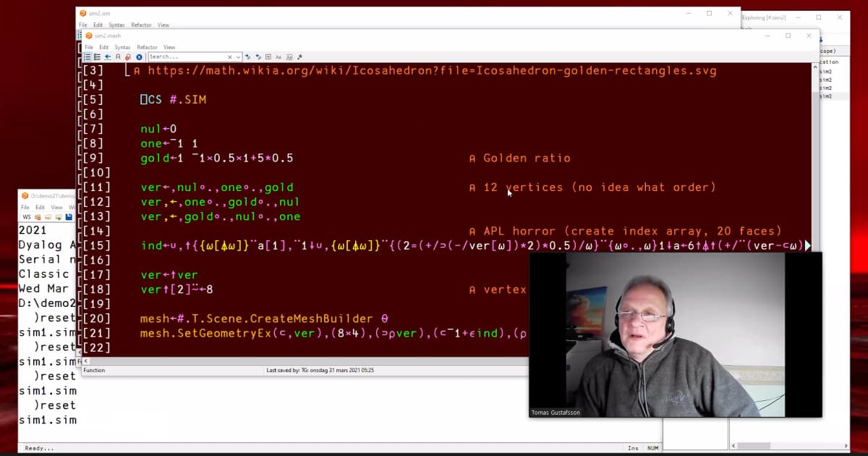This screenshot has width=868, height=456.
Task: Open the Syntax menu in sim2.mesh editor
Action: [122, 47]
